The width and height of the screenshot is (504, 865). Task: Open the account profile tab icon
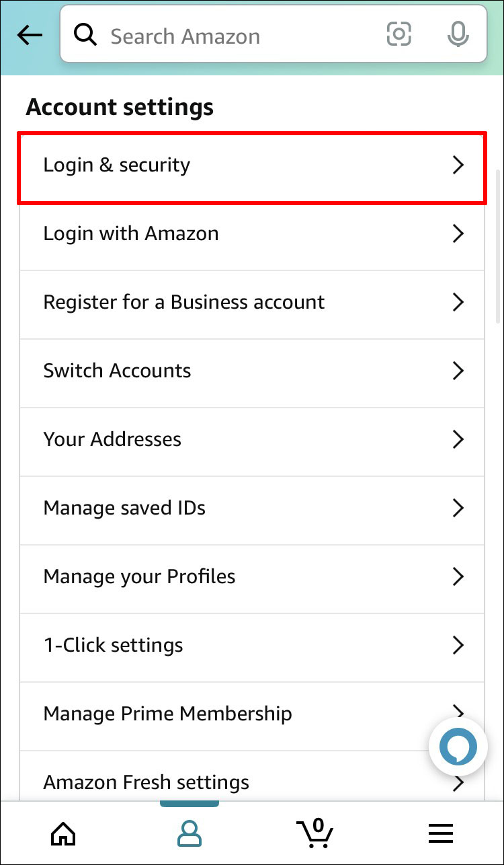[189, 834]
